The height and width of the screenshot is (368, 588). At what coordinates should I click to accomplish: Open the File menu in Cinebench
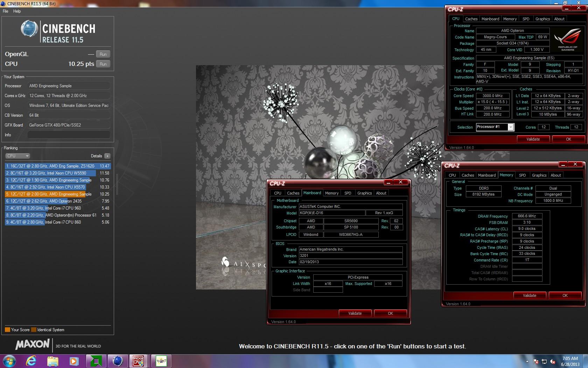[6, 11]
